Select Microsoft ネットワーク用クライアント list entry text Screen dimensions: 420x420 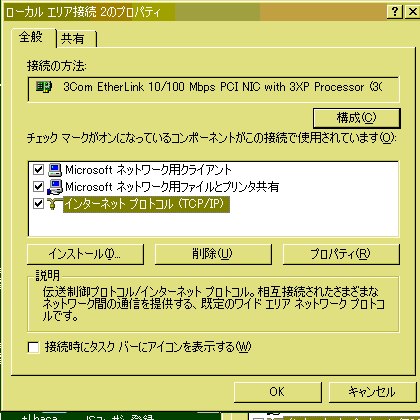[148, 170]
